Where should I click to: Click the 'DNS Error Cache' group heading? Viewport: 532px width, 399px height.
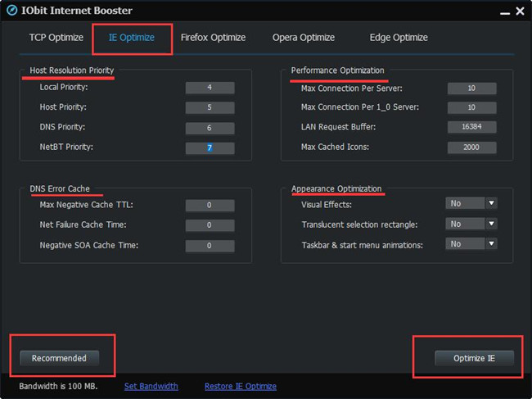click(x=60, y=188)
